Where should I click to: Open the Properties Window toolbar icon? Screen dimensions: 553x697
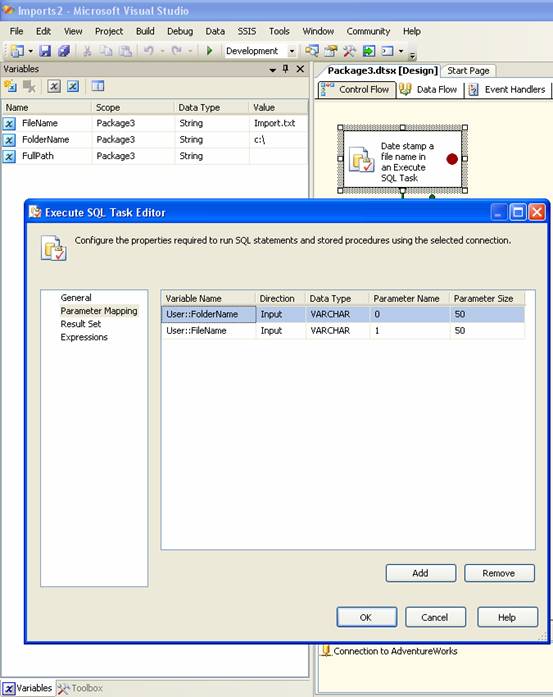click(330, 51)
